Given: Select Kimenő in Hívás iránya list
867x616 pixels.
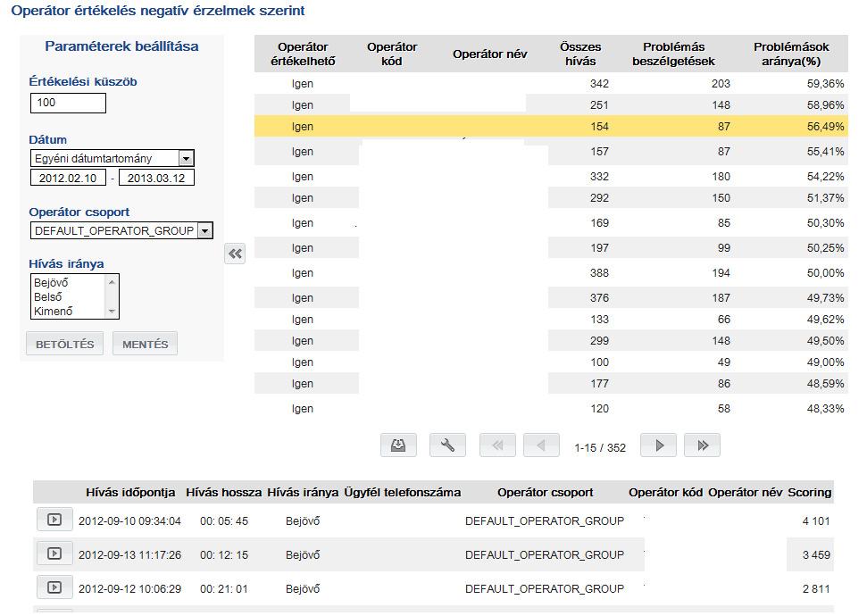Looking at the screenshot, I should (53, 312).
